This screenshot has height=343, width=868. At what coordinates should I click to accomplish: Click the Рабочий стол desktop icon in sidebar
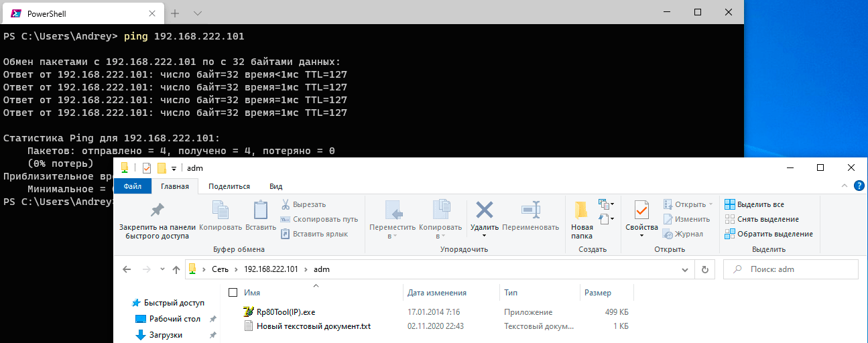pyautogui.click(x=141, y=319)
